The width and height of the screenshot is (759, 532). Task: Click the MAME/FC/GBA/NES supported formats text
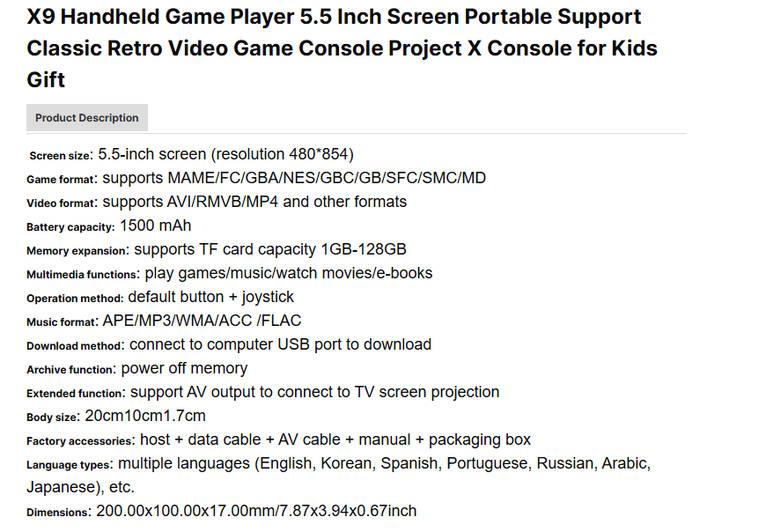294,178
